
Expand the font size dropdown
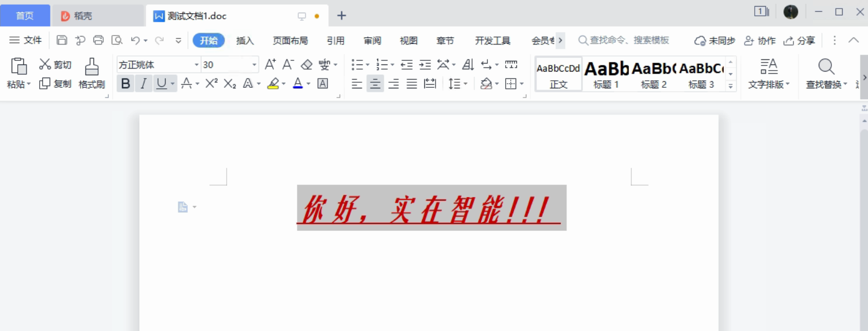point(254,65)
